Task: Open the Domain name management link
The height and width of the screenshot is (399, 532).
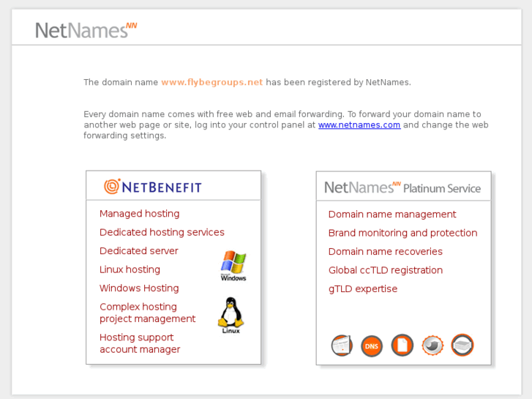Action: click(392, 215)
